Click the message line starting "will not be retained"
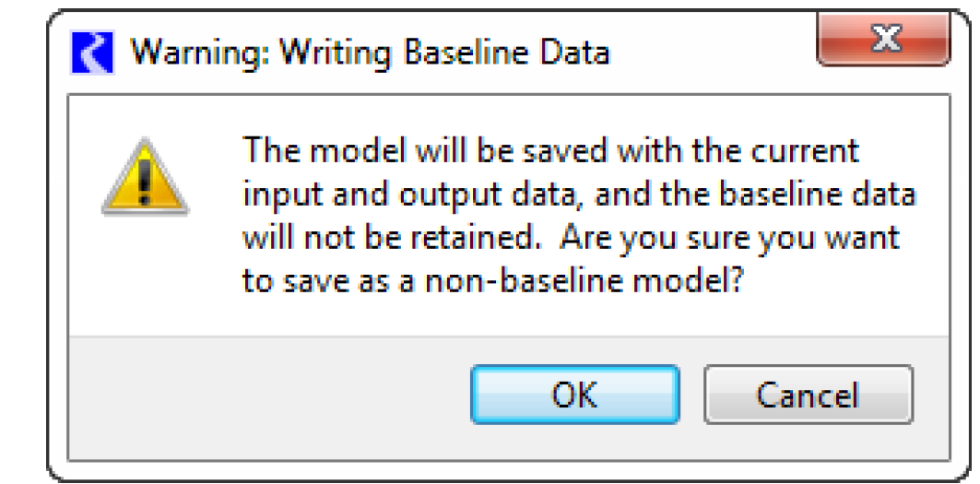This screenshot has height=484, width=980. (x=571, y=238)
